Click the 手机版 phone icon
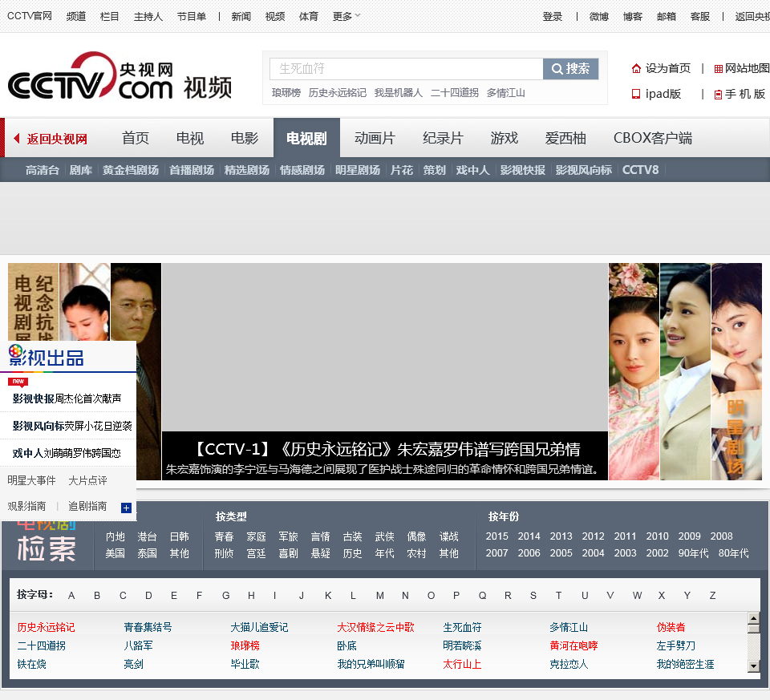This screenshot has width=770, height=700. click(718, 95)
